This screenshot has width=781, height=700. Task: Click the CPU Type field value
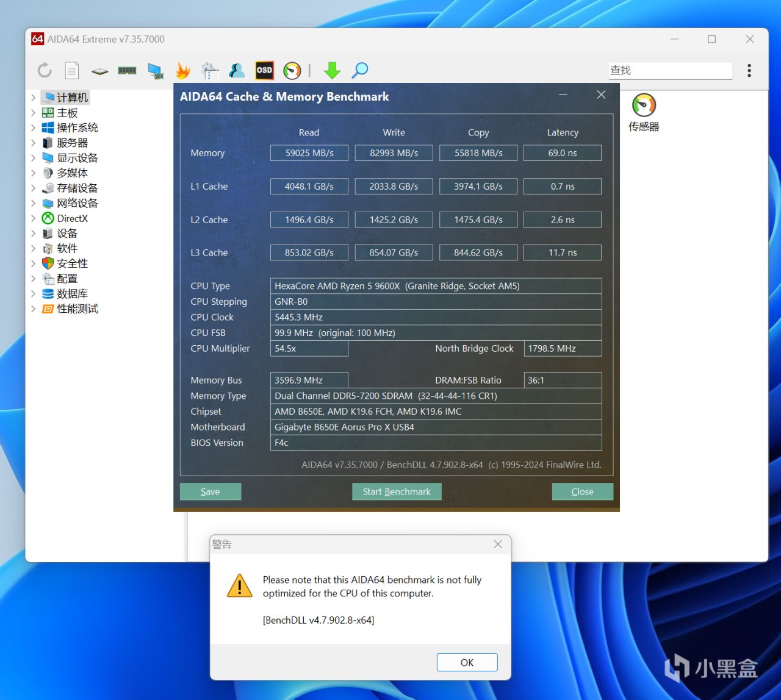click(436, 286)
